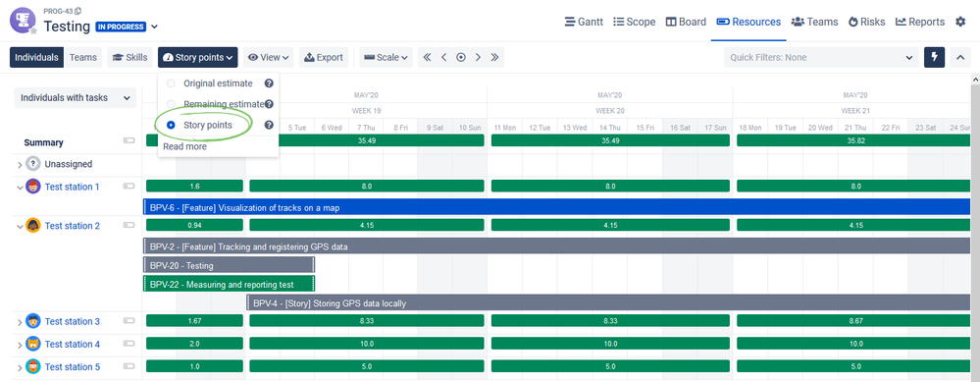Open the Quick Filters dropdown
This screenshot has height=382, width=980.
tap(821, 58)
